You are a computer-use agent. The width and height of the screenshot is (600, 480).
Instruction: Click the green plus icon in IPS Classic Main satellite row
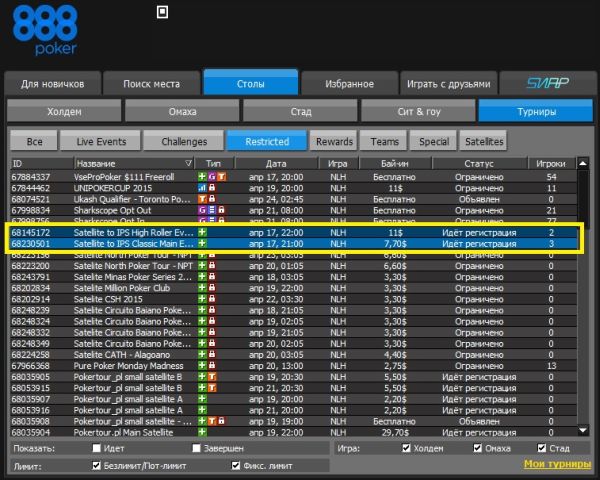[202, 243]
